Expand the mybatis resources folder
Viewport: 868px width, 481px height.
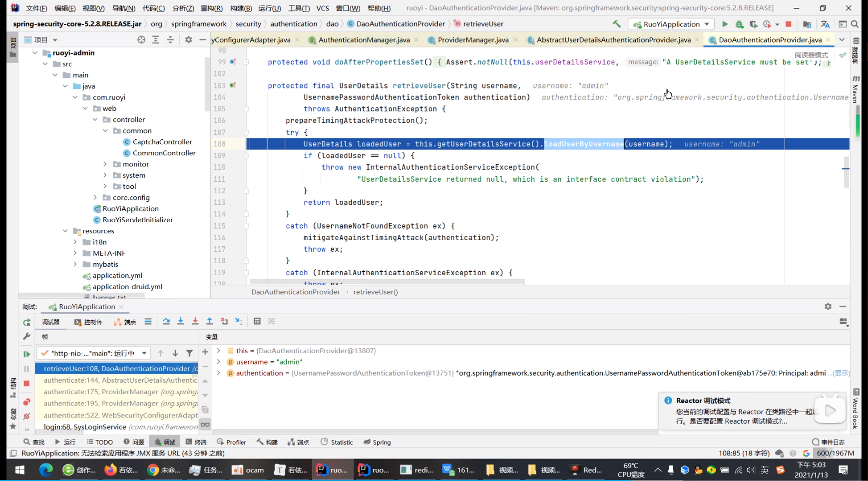[75, 264]
